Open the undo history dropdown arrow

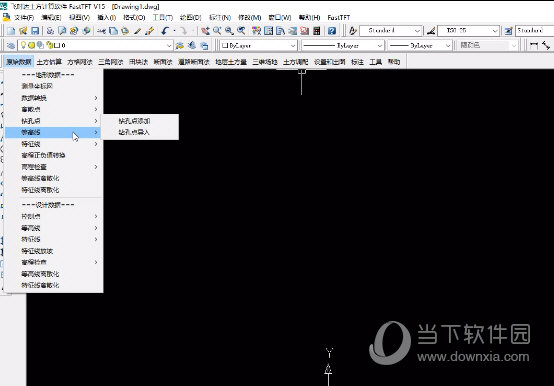point(174,31)
